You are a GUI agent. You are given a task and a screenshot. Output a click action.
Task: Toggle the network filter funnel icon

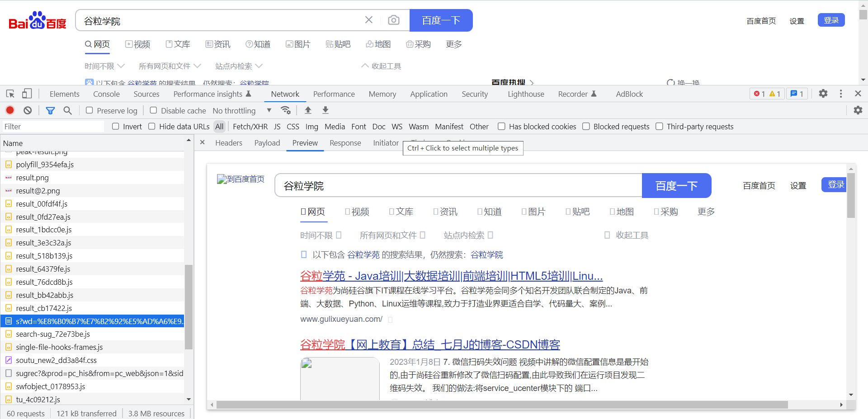pyautogui.click(x=50, y=110)
